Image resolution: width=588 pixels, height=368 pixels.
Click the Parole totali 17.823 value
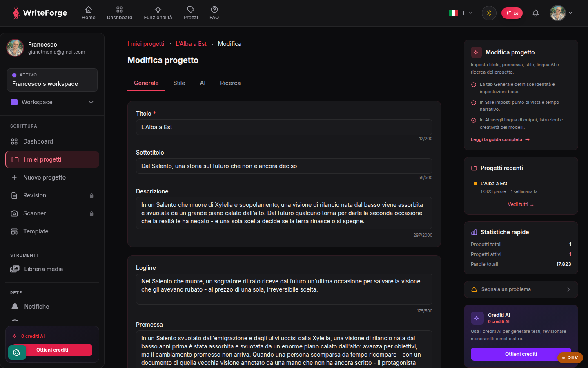point(563,264)
